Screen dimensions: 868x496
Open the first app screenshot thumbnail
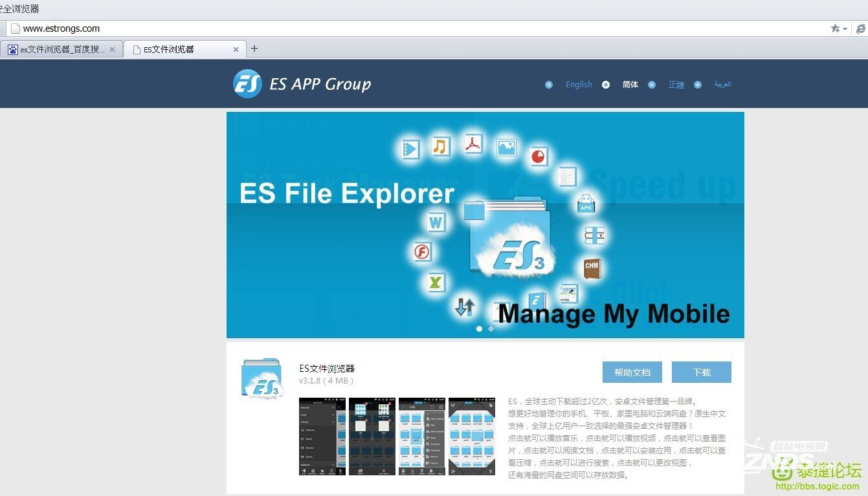[x=322, y=437]
